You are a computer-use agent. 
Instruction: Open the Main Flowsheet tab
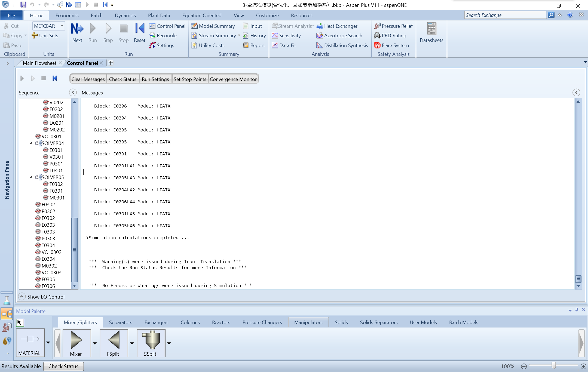pos(39,63)
